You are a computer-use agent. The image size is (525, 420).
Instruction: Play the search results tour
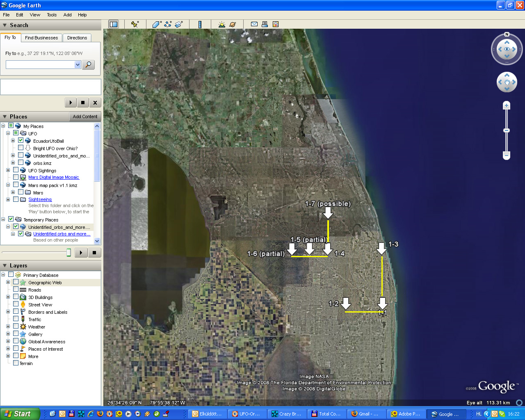[71, 103]
